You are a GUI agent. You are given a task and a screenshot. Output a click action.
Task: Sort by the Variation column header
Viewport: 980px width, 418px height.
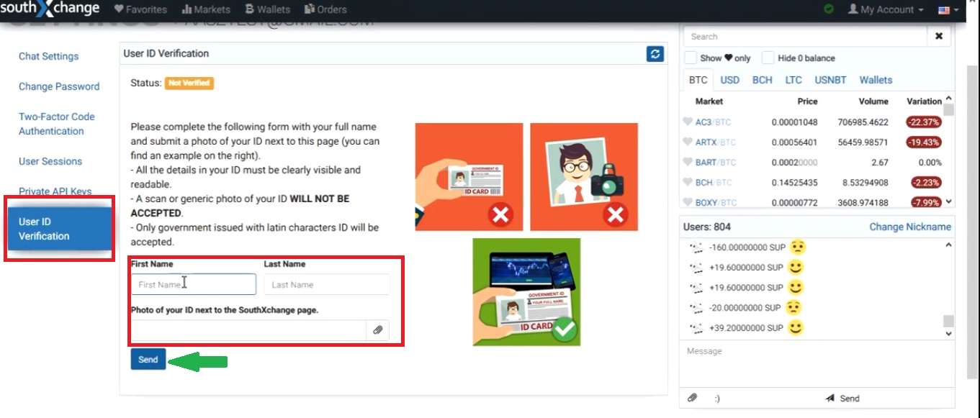coord(925,101)
